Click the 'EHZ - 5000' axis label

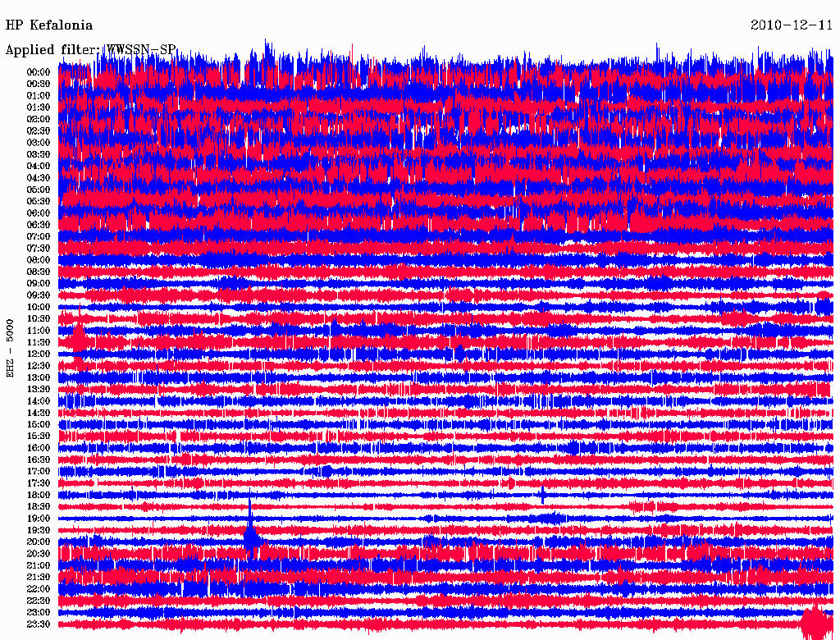pyautogui.click(x=10, y=349)
